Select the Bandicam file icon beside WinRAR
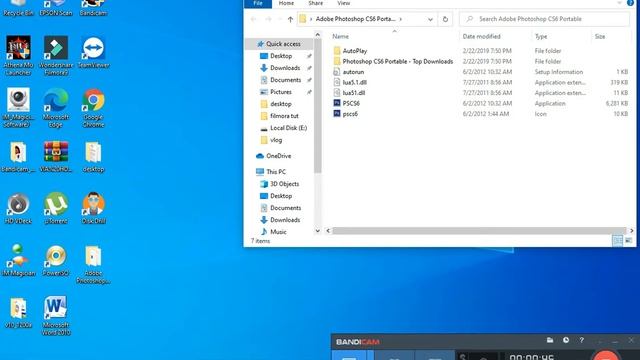Viewport: 640px width, 360px height. pyautogui.click(x=18, y=156)
